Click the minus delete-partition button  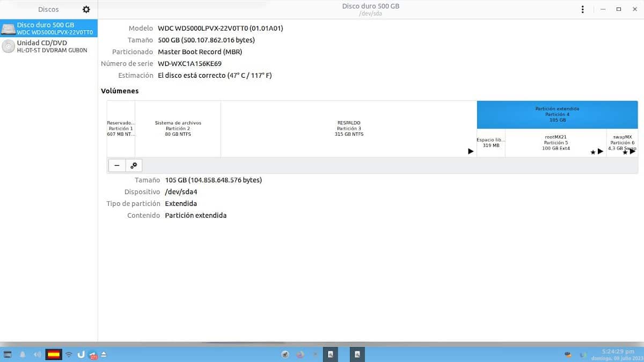117,165
